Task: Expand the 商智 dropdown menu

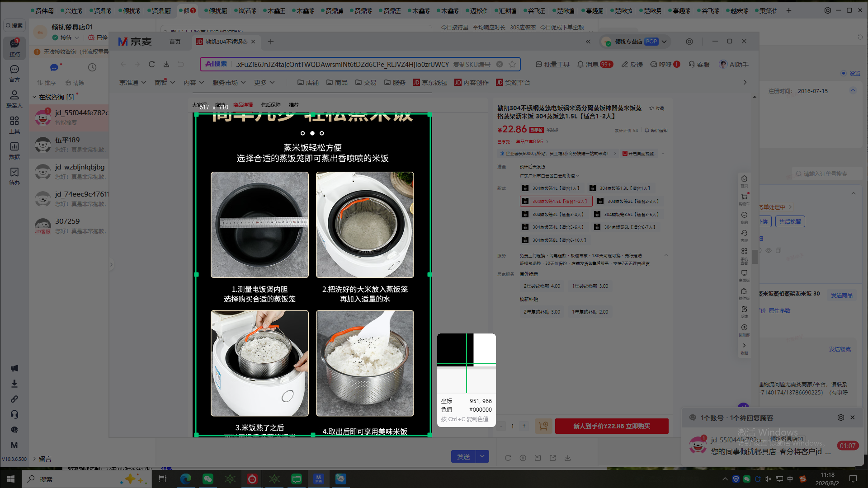Action: [x=165, y=83]
